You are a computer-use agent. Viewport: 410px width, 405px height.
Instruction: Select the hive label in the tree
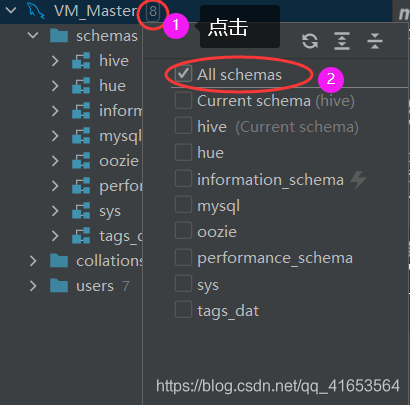(x=114, y=61)
